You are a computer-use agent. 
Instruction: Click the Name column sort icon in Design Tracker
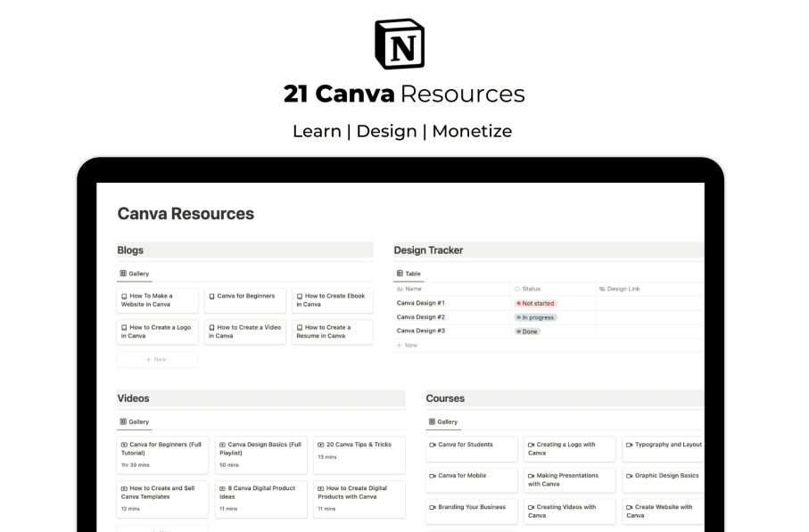[x=400, y=289]
